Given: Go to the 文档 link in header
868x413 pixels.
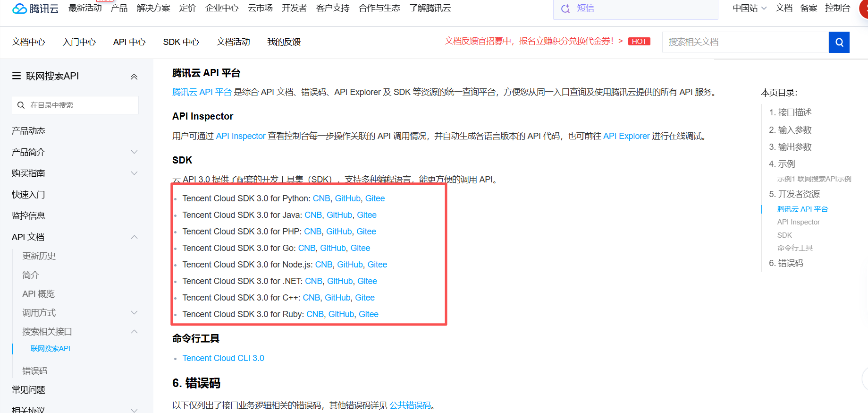Looking at the screenshot, I should [x=784, y=8].
